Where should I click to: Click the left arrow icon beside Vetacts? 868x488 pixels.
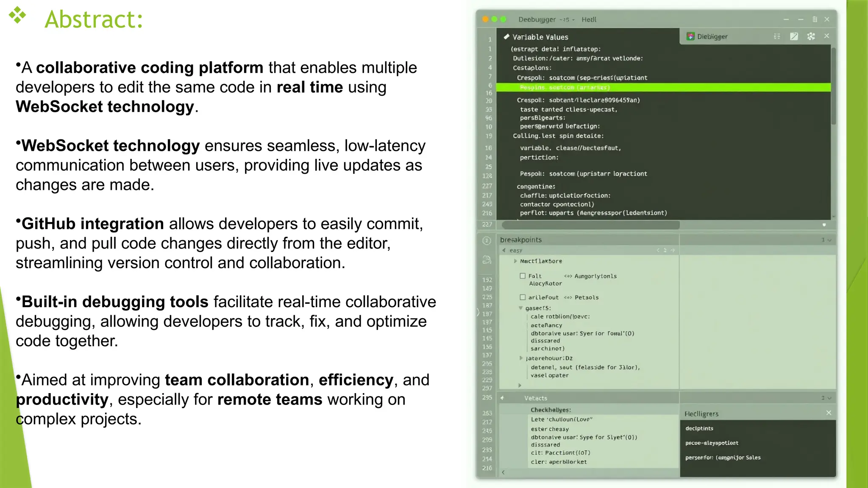(x=502, y=398)
